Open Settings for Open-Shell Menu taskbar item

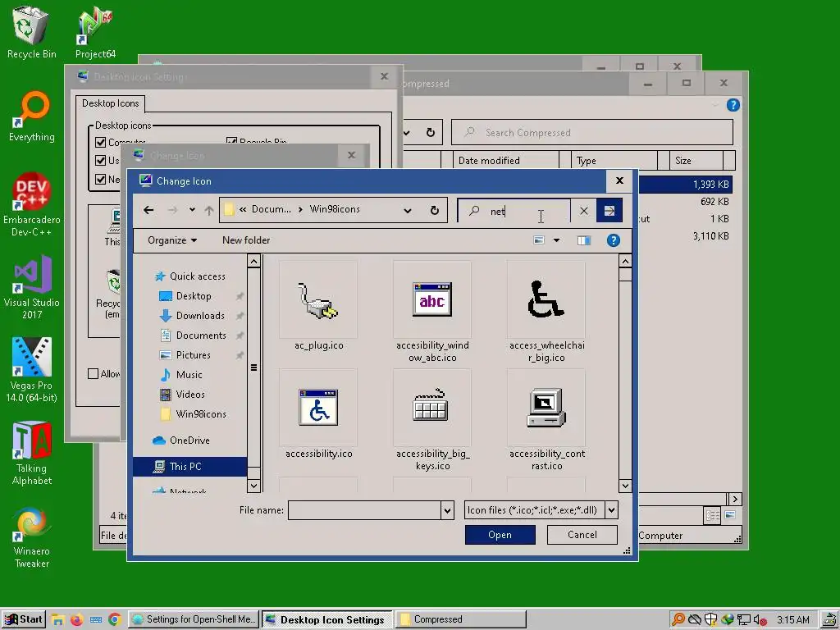(194, 619)
